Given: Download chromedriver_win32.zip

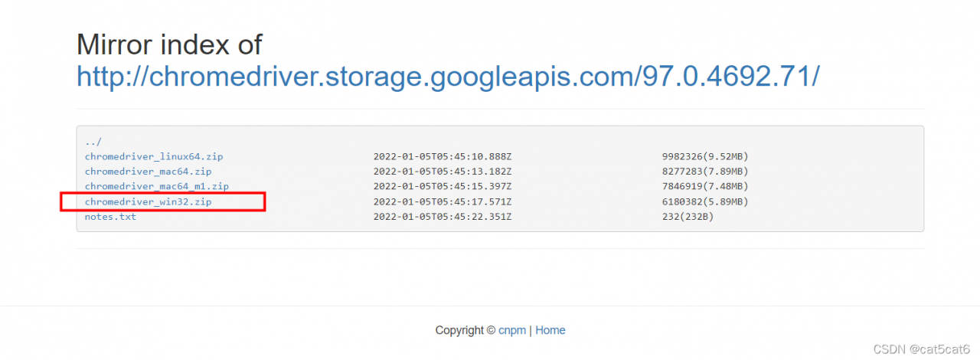Looking at the screenshot, I should pos(148,201).
